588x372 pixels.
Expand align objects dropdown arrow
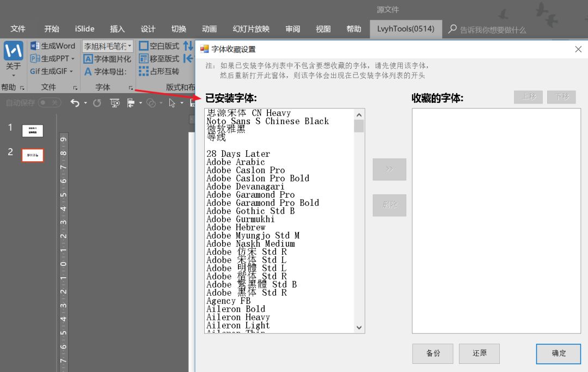coord(140,103)
